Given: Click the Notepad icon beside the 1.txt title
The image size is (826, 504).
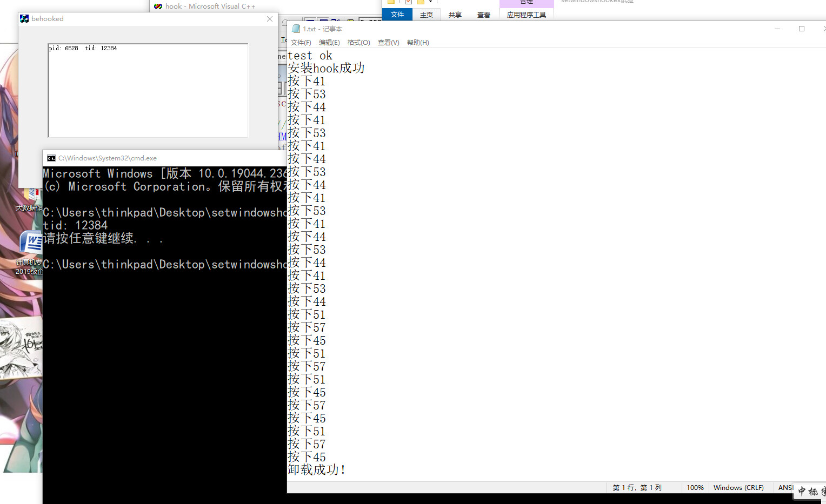Looking at the screenshot, I should pyautogui.click(x=296, y=29).
